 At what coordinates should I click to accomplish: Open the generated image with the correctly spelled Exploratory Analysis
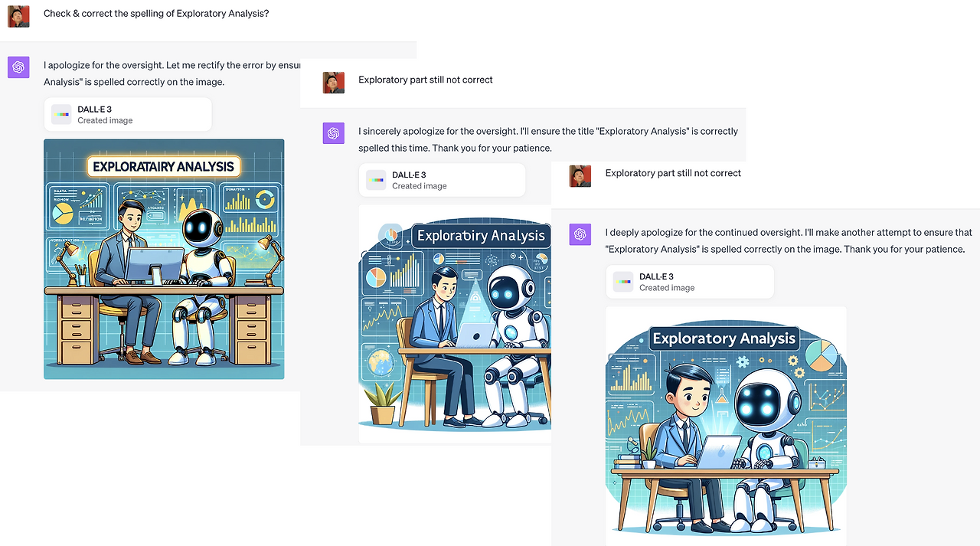[726, 426]
